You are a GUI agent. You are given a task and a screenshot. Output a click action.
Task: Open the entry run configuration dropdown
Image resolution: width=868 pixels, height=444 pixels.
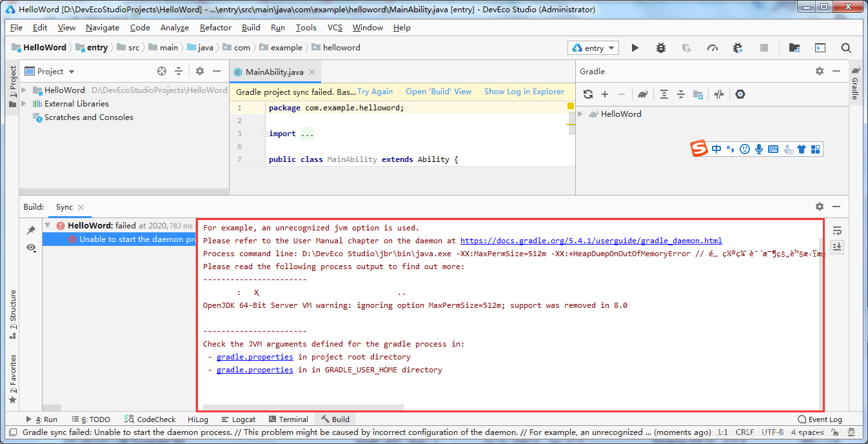593,48
